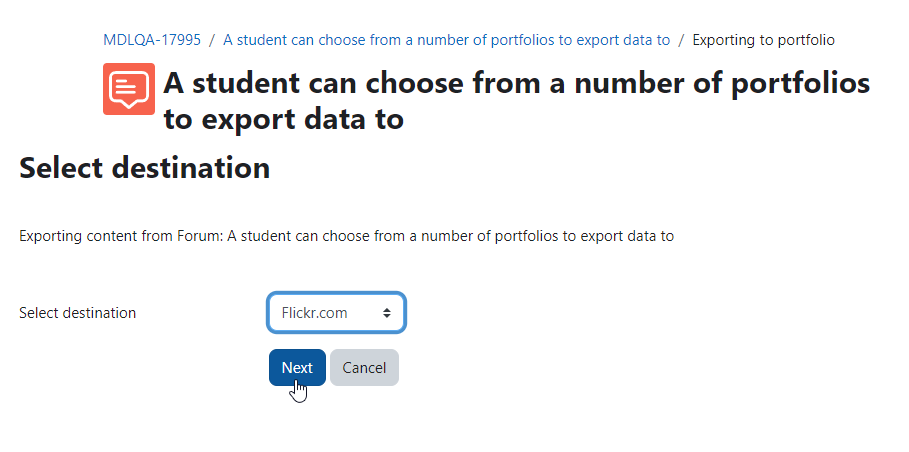
Task: Click the bold forum title heading
Action: [x=517, y=101]
